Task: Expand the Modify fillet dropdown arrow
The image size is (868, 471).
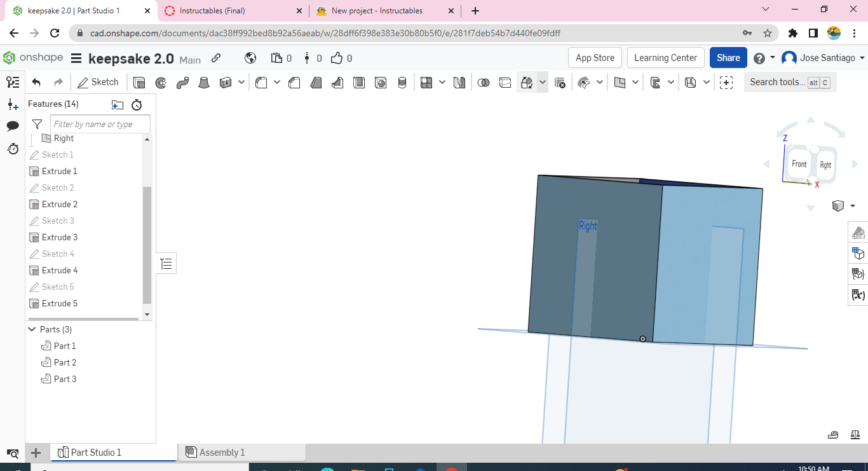Action: (x=600, y=83)
